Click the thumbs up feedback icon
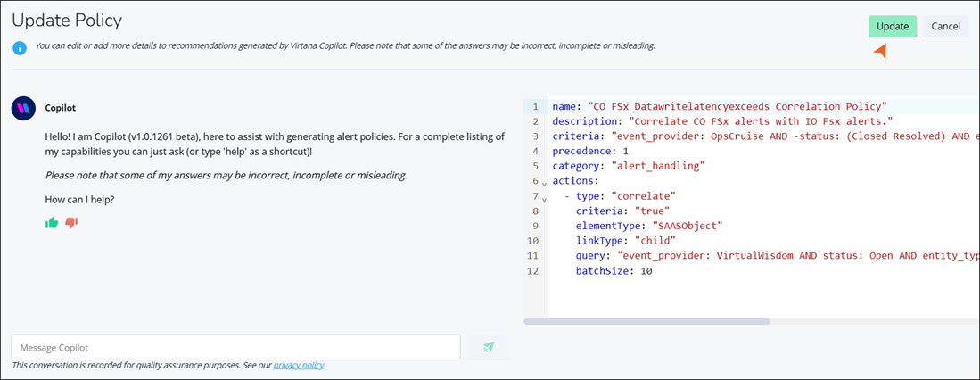Viewport: 980px width, 380px height. (x=52, y=222)
